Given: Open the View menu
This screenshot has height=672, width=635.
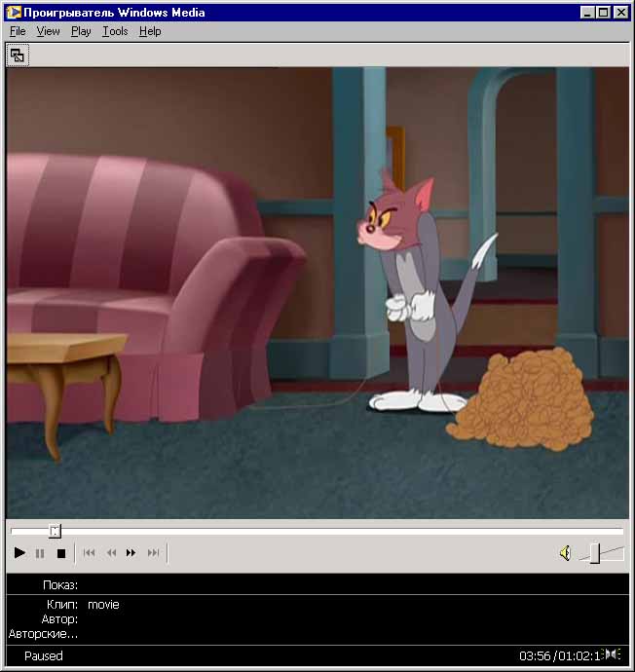Looking at the screenshot, I should pyautogui.click(x=48, y=31).
